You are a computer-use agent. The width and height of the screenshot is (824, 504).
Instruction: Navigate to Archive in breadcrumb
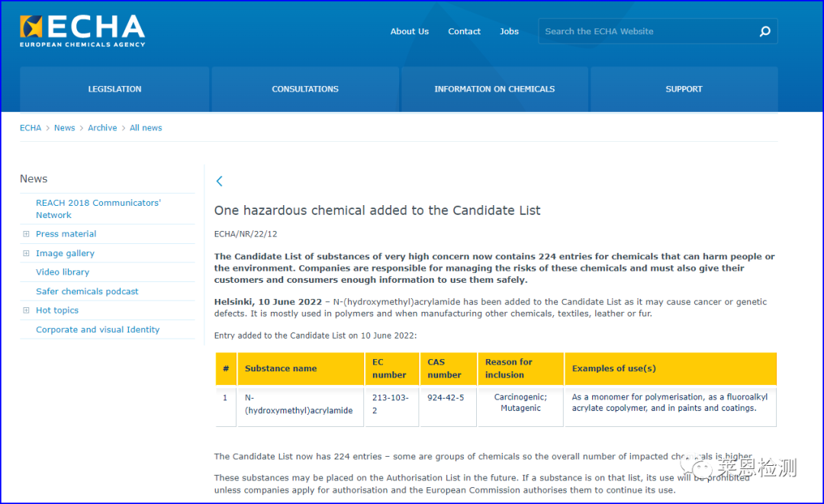point(102,128)
